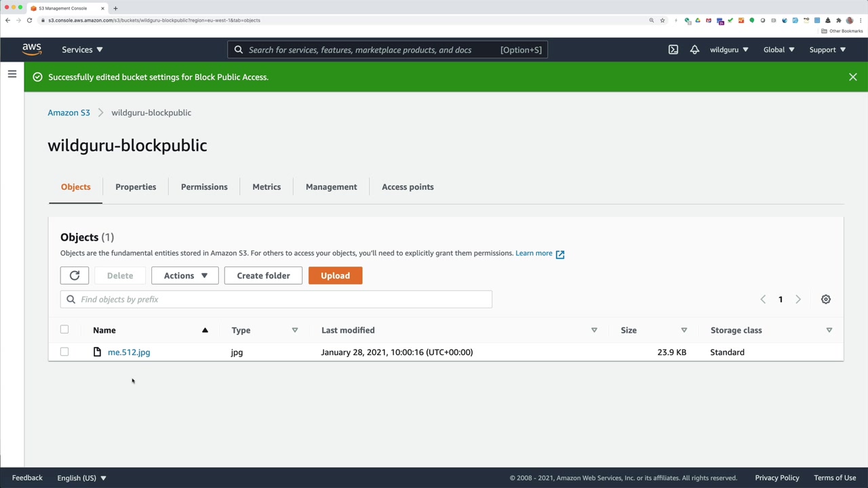
Task: Go to the next page of objects
Action: pyautogui.click(x=798, y=300)
